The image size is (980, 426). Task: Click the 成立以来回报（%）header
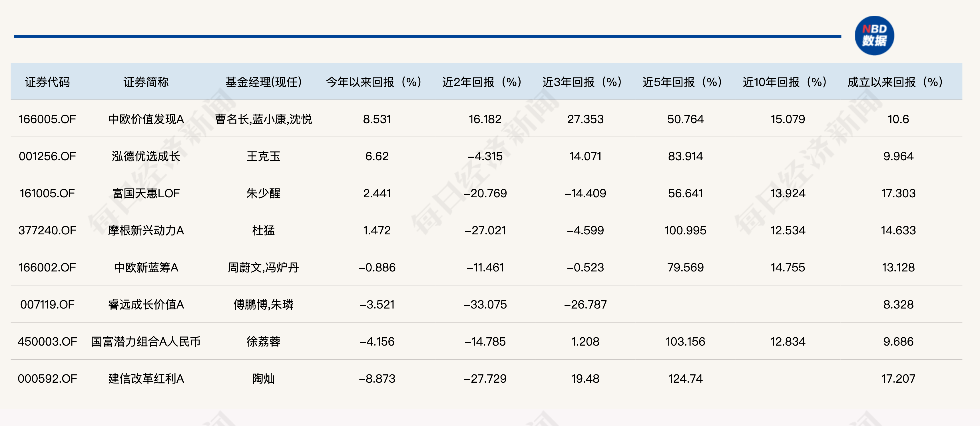pyautogui.click(x=895, y=82)
